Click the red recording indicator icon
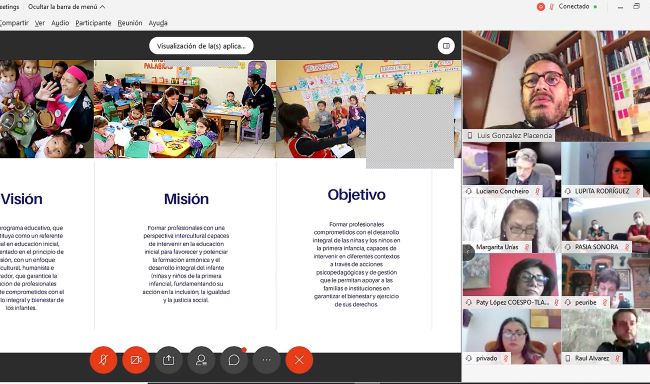The height and width of the screenshot is (384, 650). [x=541, y=7]
